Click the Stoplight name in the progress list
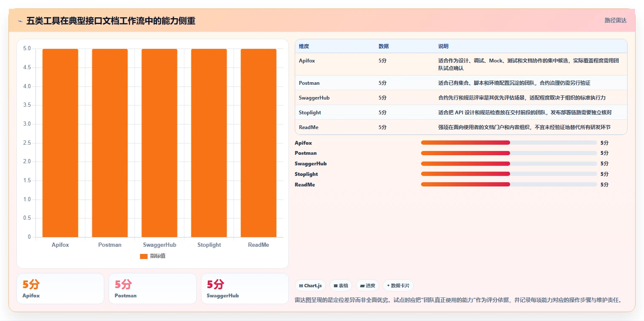 coord(306,174)
